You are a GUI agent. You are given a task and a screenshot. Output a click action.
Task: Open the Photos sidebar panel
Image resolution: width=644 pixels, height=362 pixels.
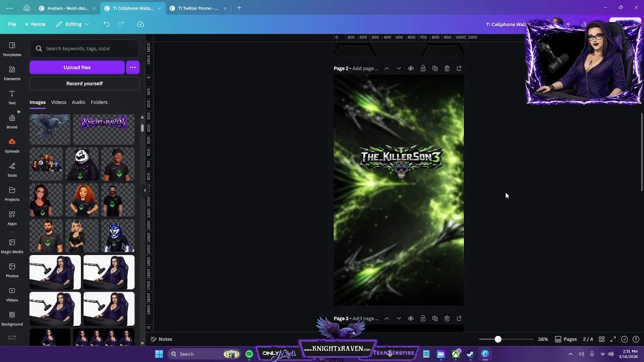click(x=12, y=270)
